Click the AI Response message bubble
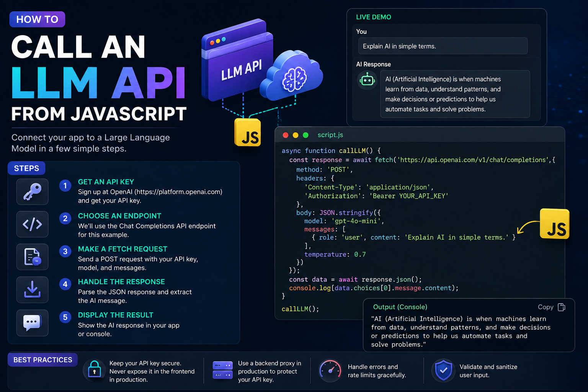The image size is (588, 392). pyautogui.click(x=455, y=94)
